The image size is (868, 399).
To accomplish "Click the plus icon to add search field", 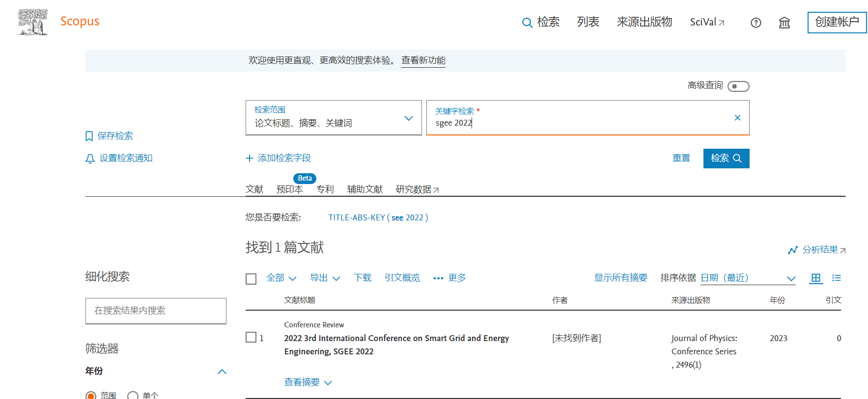I will click(250, 158).
